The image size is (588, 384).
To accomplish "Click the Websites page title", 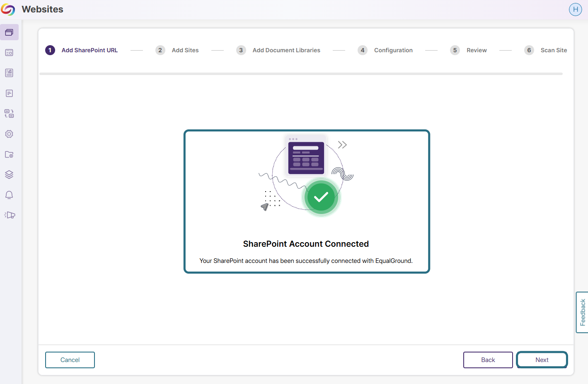I will [x=42, y=9].
